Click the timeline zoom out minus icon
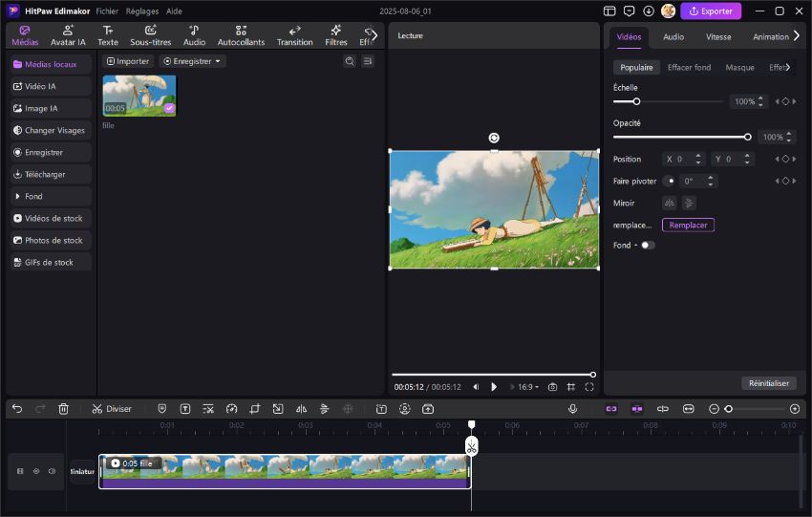Viewport: 812px width, 517px height. pyautogui.click(x=714, y=409)
